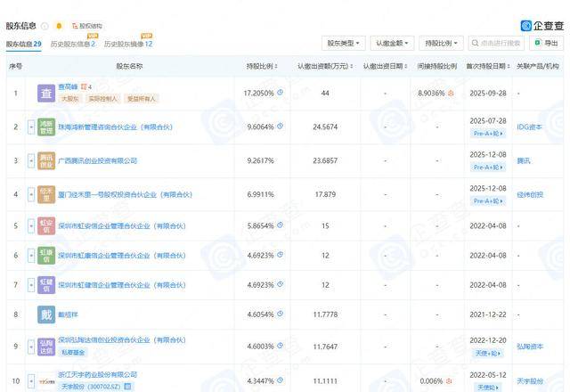
Task: Click the green 虹康信 company logo
Action: tap(46, 256)
